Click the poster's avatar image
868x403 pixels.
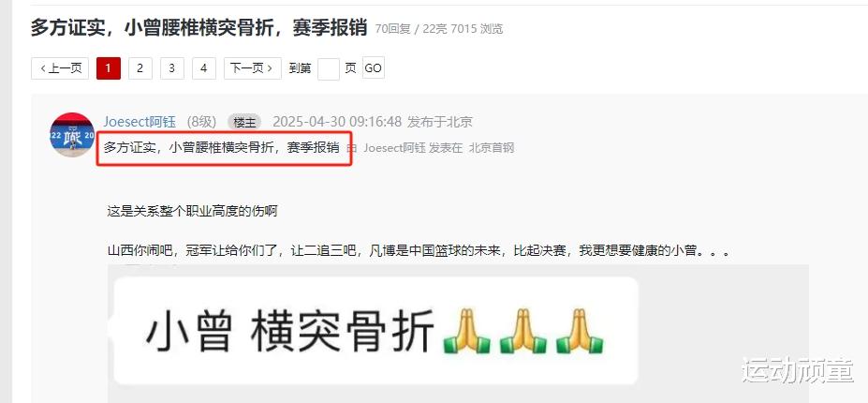point(72,135)
